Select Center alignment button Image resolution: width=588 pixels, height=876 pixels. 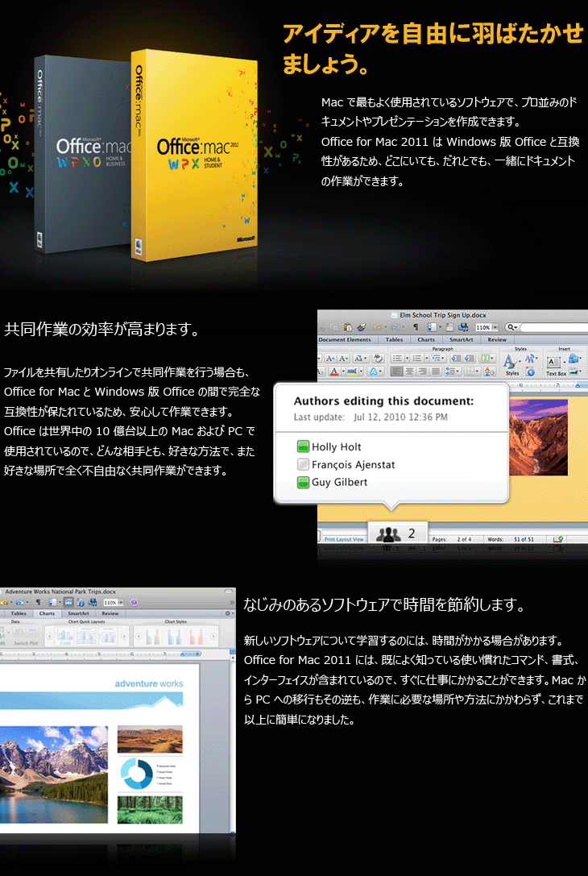click(x=410, y=372)
